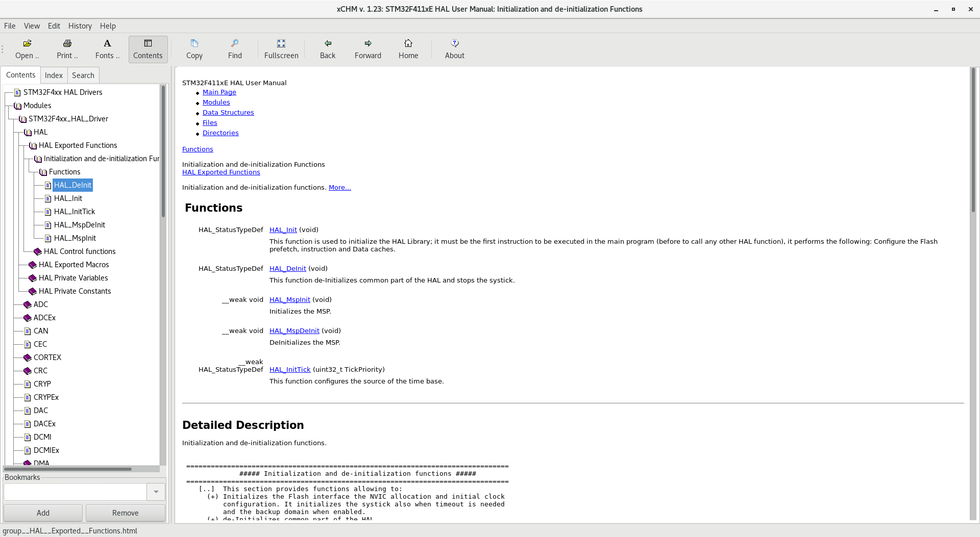This screenshot has width=980, height=537.
Task: Open HAL Private Constants book icon
Action: coord(33,291)
